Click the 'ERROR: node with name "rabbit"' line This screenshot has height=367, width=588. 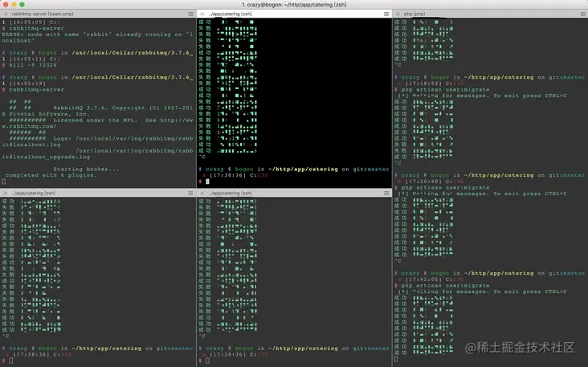pos(97,35)
